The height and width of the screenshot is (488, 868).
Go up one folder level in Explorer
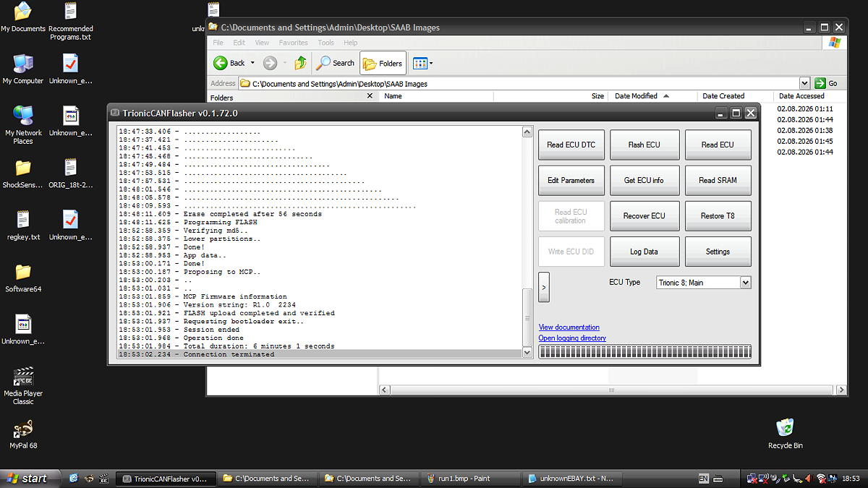(x=300, y=63)
